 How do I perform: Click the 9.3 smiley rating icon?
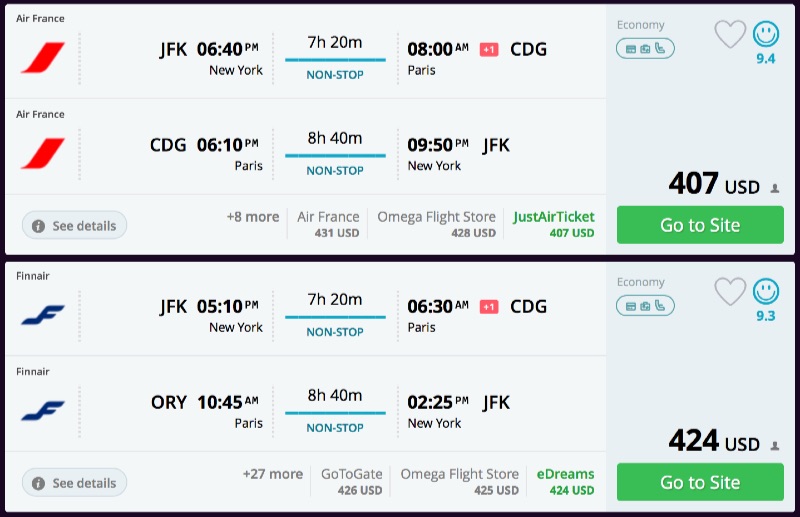click(x=766, y=292)
